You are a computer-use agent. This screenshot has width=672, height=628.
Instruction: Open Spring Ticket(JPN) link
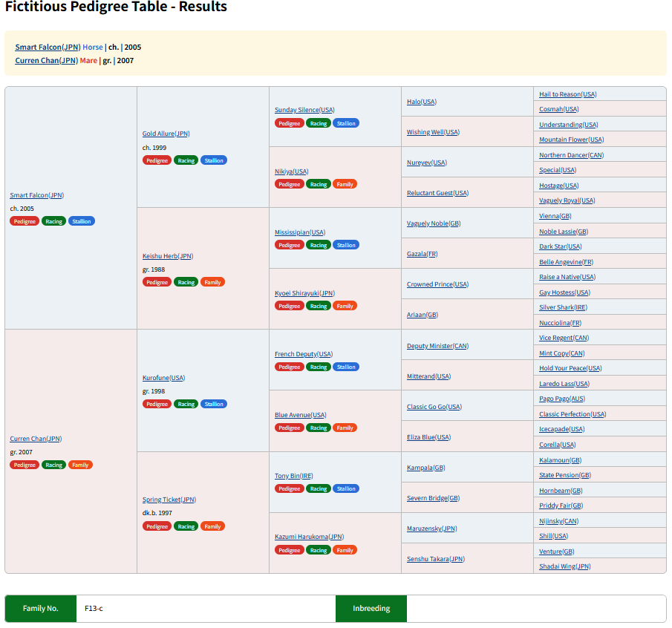click(169, 500)
